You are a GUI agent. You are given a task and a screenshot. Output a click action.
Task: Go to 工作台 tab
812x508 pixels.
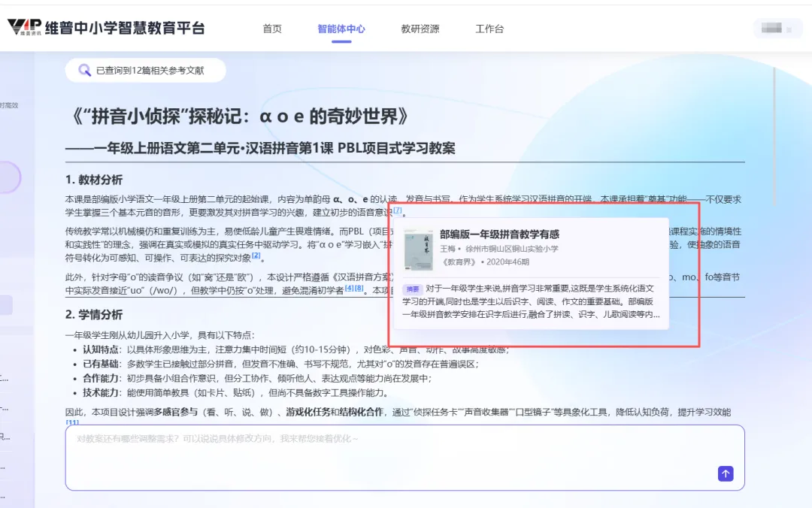click(x=489, y=29)
